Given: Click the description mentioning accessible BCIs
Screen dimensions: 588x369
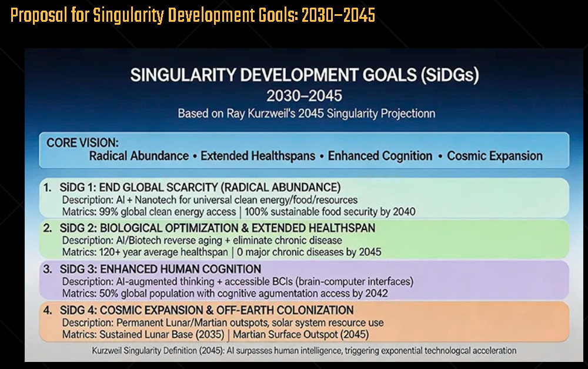Looking at the screenshot, I should [x=238, y=281].
